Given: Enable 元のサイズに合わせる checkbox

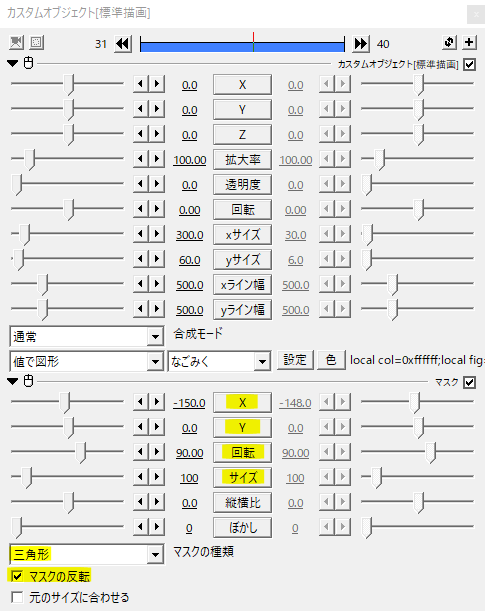Looking at the screenshot, I should tap(17, 597).
